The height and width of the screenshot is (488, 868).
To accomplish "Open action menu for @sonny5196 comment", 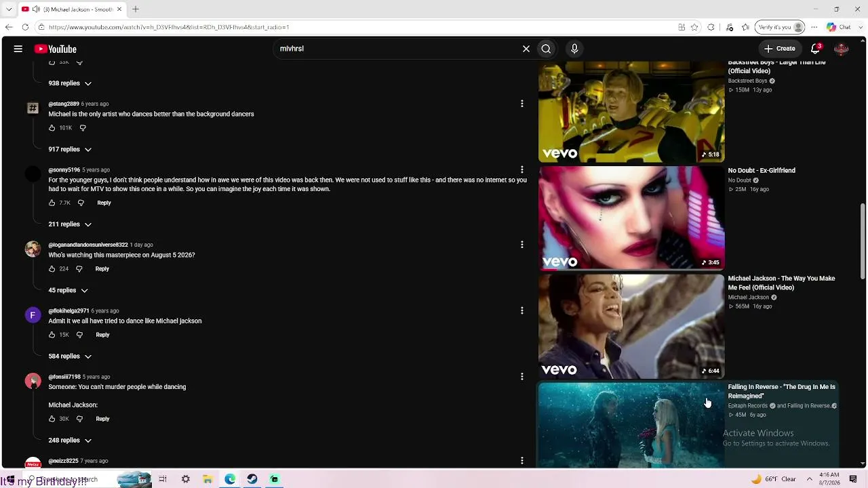I will pos(522,169).
